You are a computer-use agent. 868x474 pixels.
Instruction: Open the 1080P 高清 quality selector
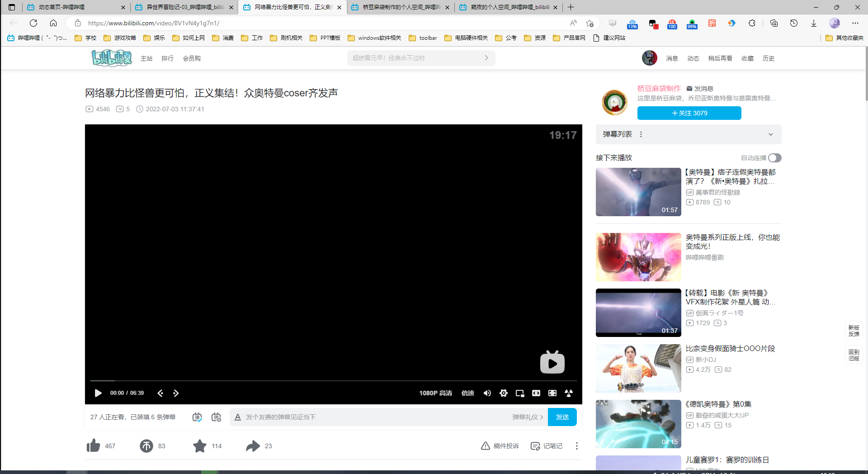[435, 393]
